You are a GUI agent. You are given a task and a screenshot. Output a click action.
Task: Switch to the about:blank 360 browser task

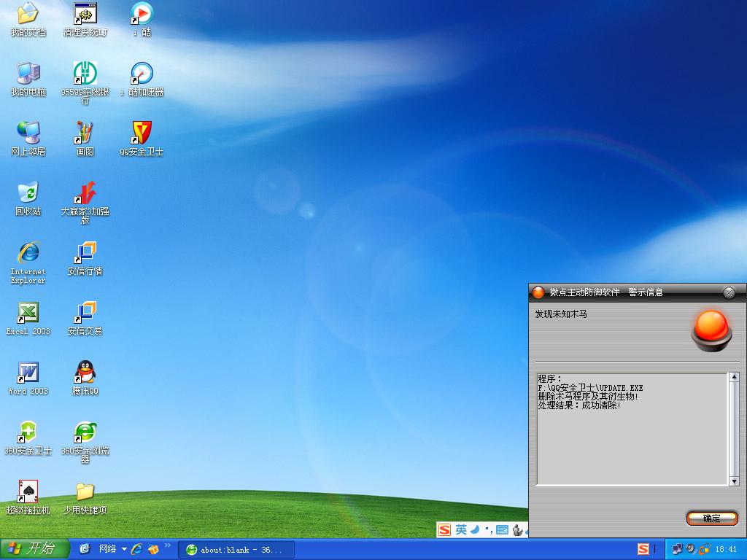[236, 550]
